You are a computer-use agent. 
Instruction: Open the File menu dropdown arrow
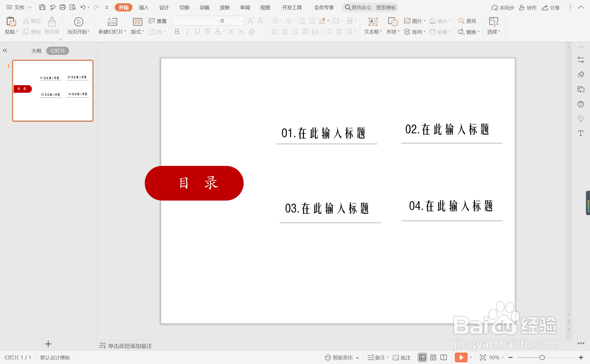click(x=29, y=8)
